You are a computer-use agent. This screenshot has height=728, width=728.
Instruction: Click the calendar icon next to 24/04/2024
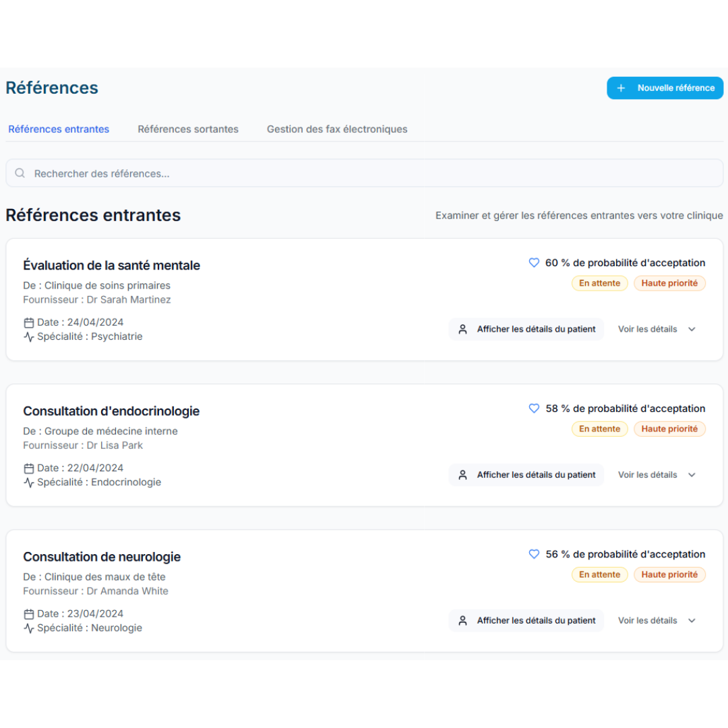coord(29,323)
